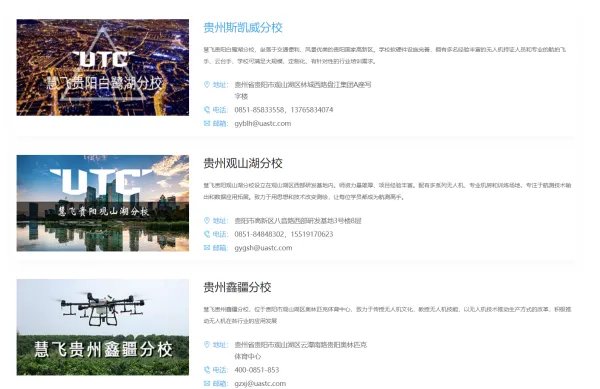Click location pin icon for 贵州斯凯威分校
This screenshot has height=389, width=600.
207,85
